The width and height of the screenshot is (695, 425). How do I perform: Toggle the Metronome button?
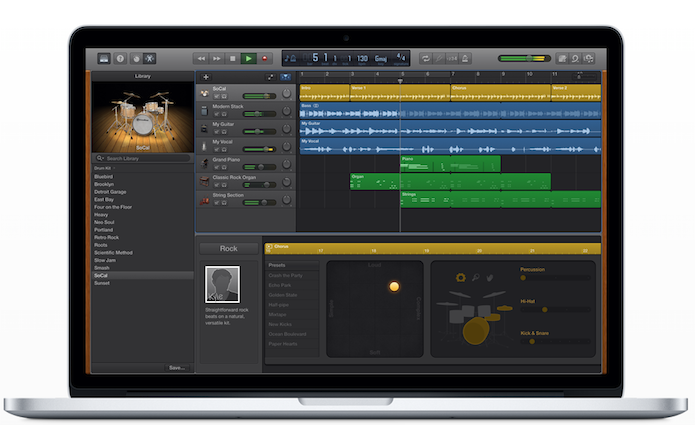[465, 58]
